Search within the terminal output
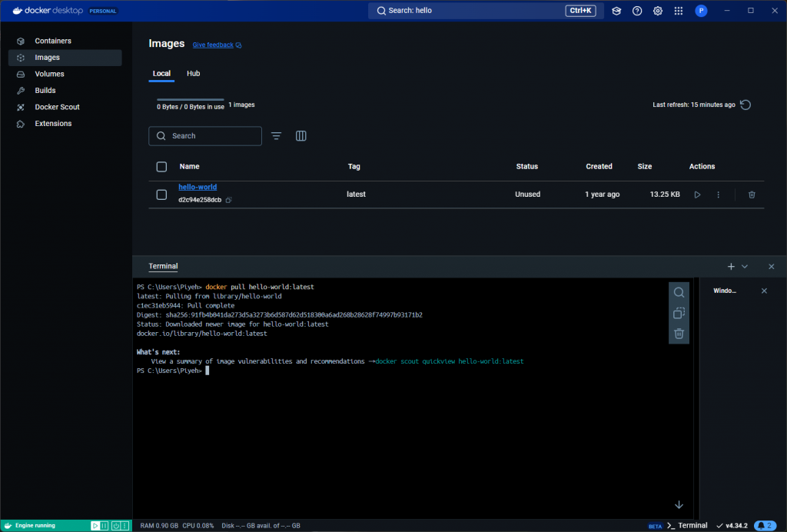Screen dimensions: 787x532 coord(679,292)
